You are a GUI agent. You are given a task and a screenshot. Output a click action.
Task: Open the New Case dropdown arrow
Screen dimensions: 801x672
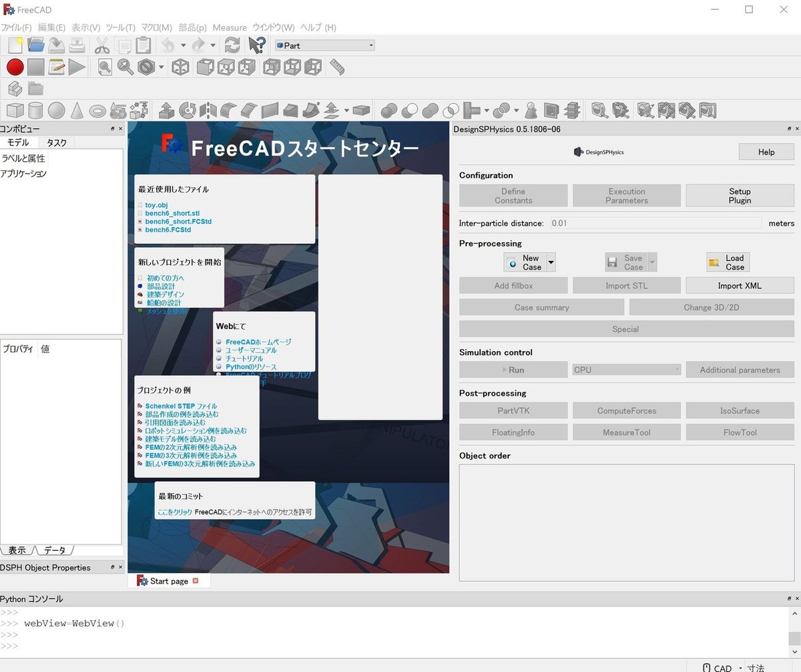tap(551, 262)
